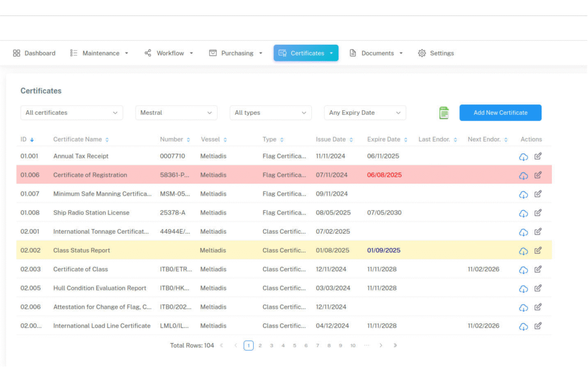Go to the Dashboard page
The image size is (588, 373).
[34, 53]
